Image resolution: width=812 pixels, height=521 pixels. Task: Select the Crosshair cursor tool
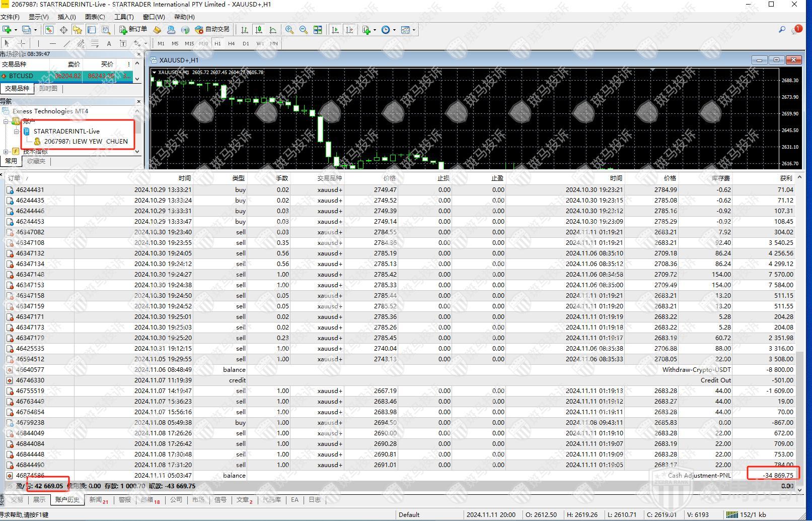pyautogui.click(x=22, y=44)
